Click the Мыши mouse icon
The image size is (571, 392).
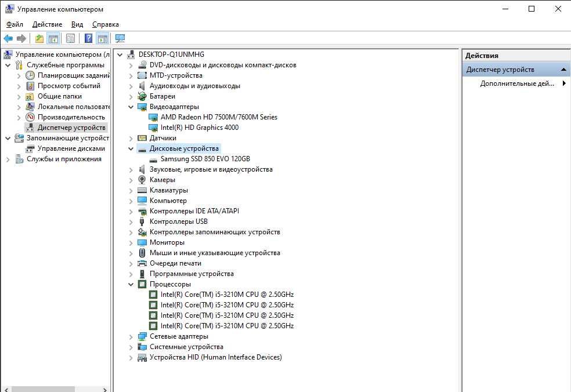pyautogui.click(x=142, y=253)
